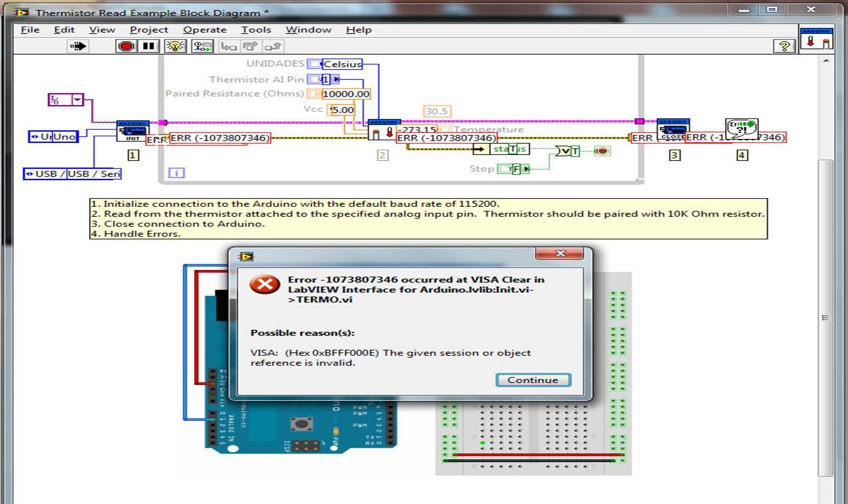This screenshot has width=848, height=504.
Task: Click the error message title text in the dialog
Action: coord(416,289)
